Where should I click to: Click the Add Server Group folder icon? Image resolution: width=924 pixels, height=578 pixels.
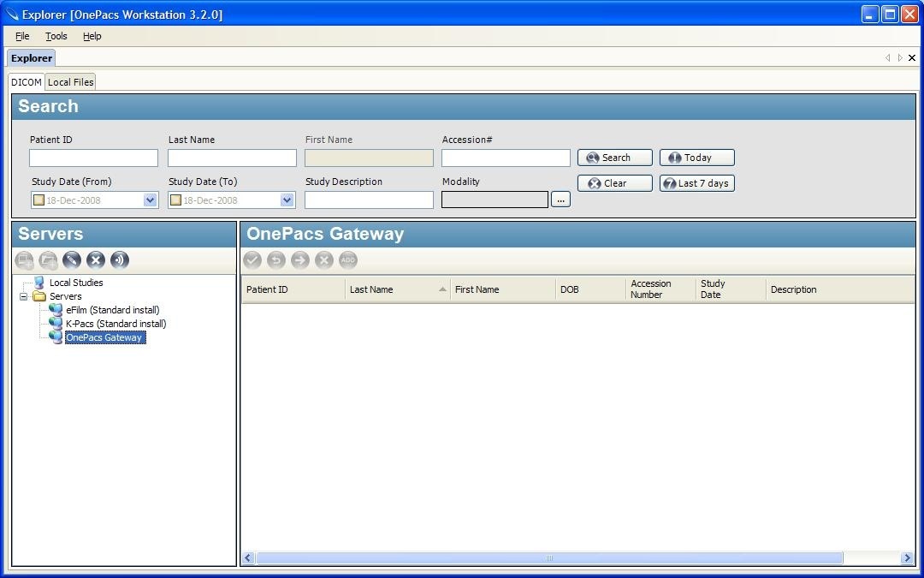pyautogui.click(x=48, y=260)
